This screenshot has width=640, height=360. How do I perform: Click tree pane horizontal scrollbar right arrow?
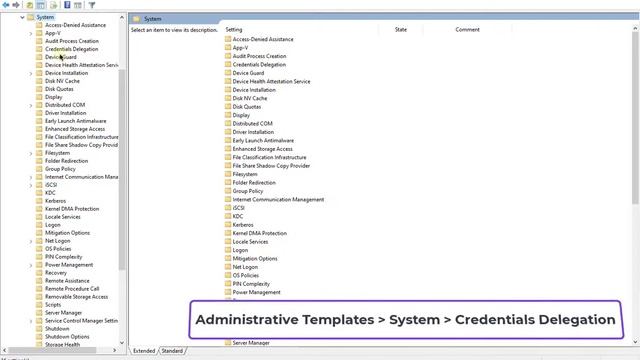pyautogui.click(x=114, y=350)
